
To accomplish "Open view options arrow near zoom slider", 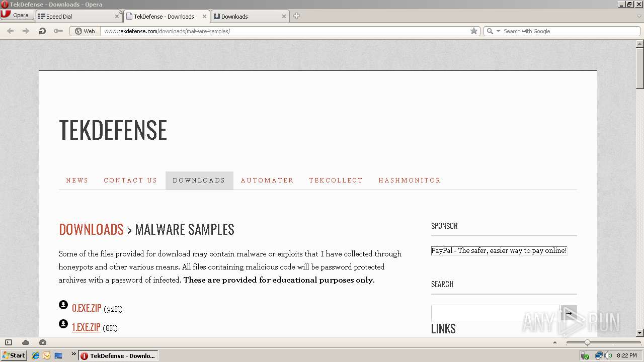I will coord(555,342).
